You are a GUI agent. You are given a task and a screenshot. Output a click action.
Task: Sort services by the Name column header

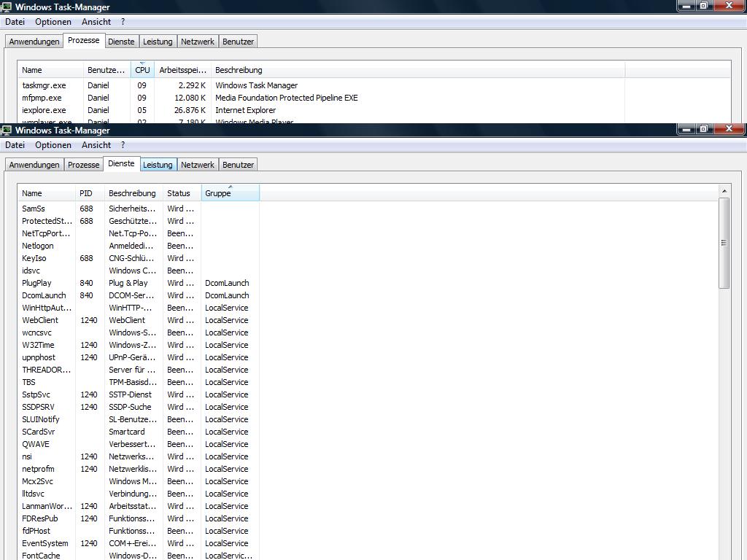click(x=46, y=192)
